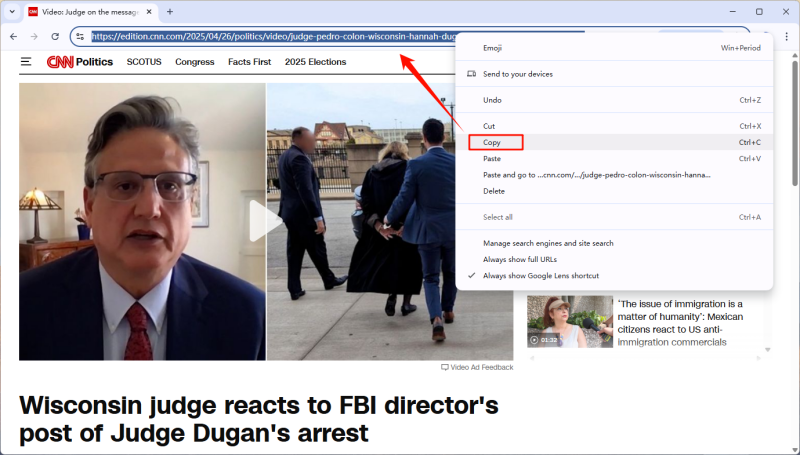Click the Wisconsin judge headline text
The height and width of the screenshot is (455, 800).
point(259,419)
